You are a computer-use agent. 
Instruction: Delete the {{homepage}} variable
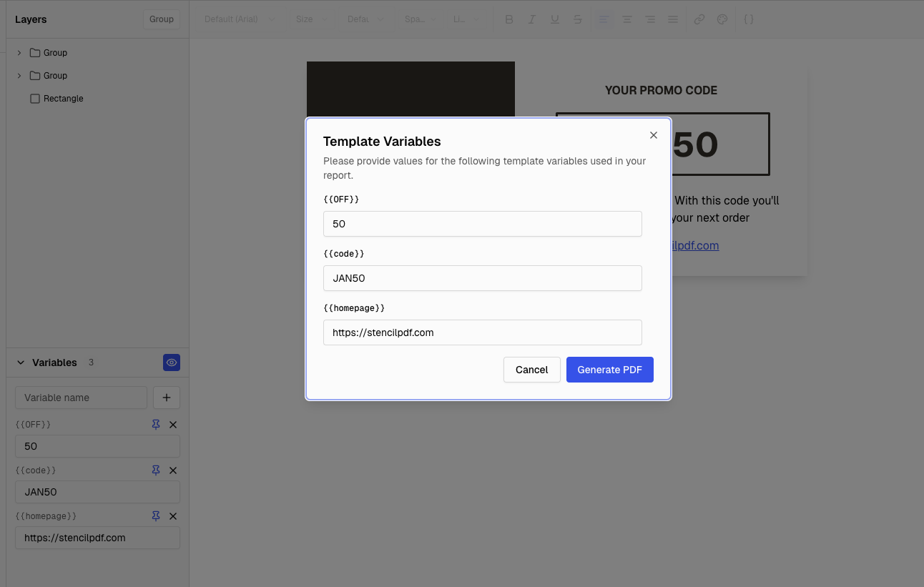173,516
